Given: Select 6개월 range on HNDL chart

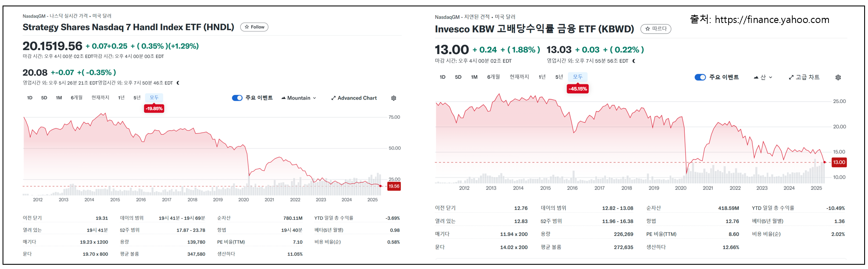Looking at the screenshot, I should (77, 98).
